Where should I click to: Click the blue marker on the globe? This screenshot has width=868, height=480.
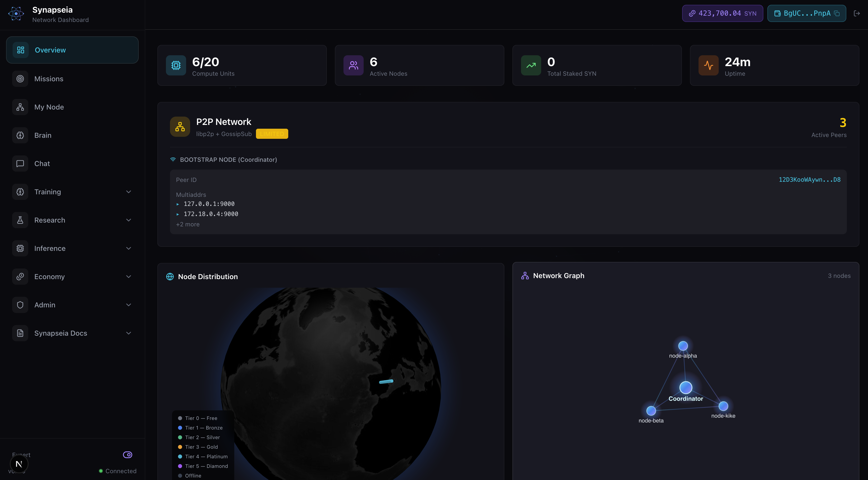click(386, 382)
